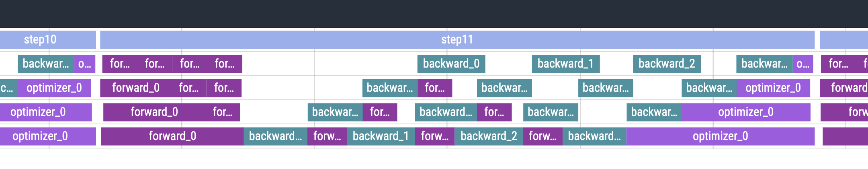Viewport: 868px width, 169px height.
Task: Click forward_0 block in bottom row of step11
Action: point(172,136)
